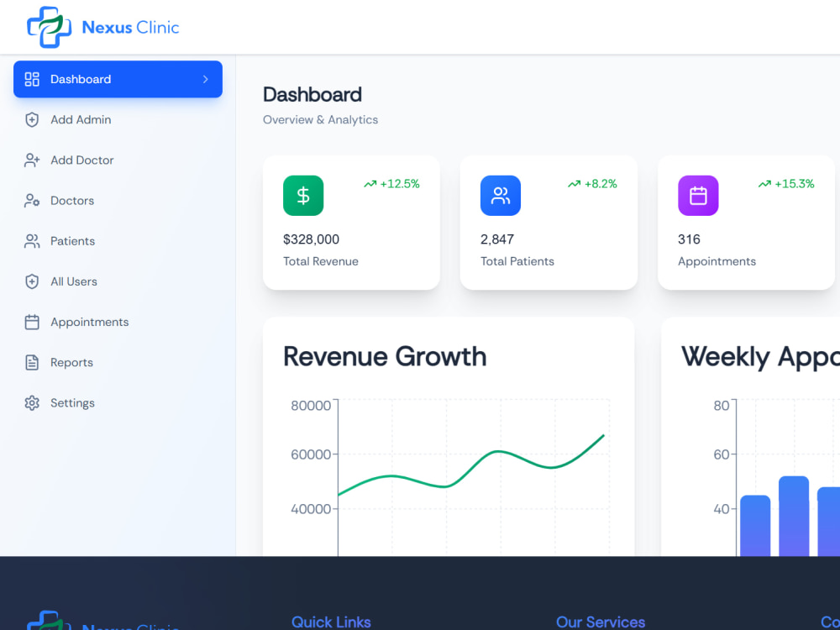840x630 pixels.
Task: Click the green dollar Total Revenue icon
Action: tap(303, 196)
